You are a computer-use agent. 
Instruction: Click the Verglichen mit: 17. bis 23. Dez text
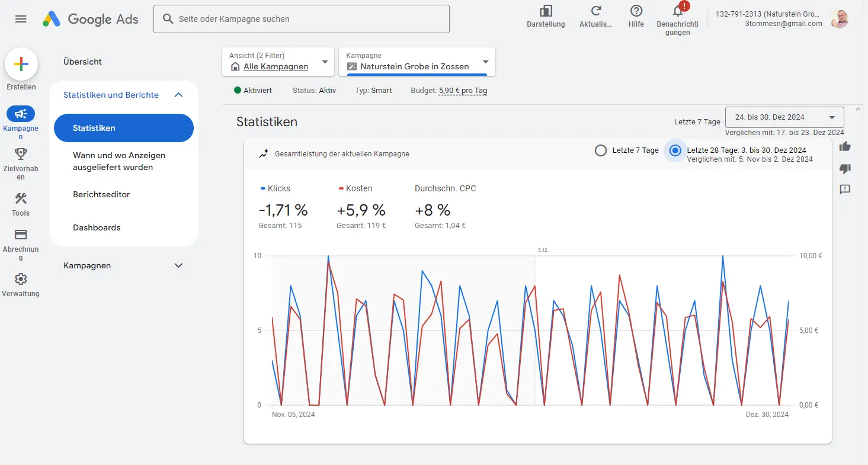[x=784, y=133]
